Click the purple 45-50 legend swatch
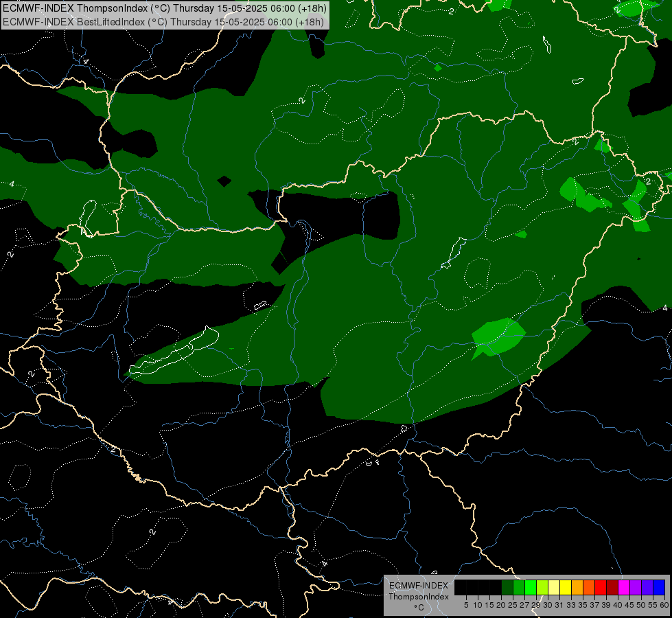672x618 pixels. pos(636,587)
